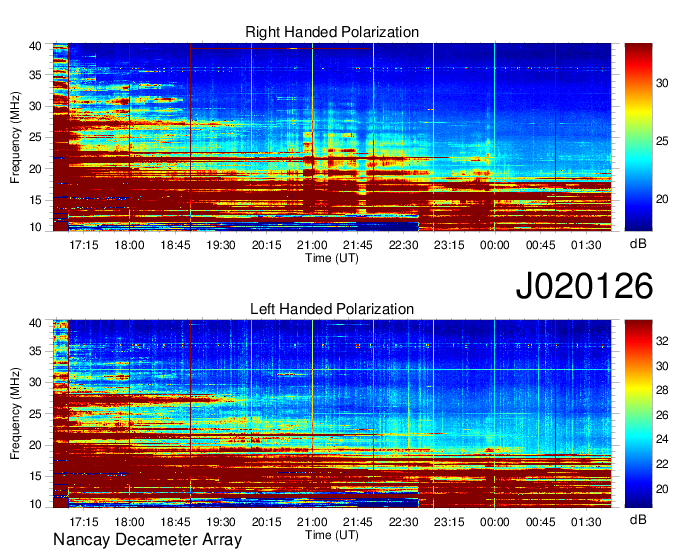
Task: Click the "Left Handed Polarization" plot title
Action: click(x=332, y=309)
